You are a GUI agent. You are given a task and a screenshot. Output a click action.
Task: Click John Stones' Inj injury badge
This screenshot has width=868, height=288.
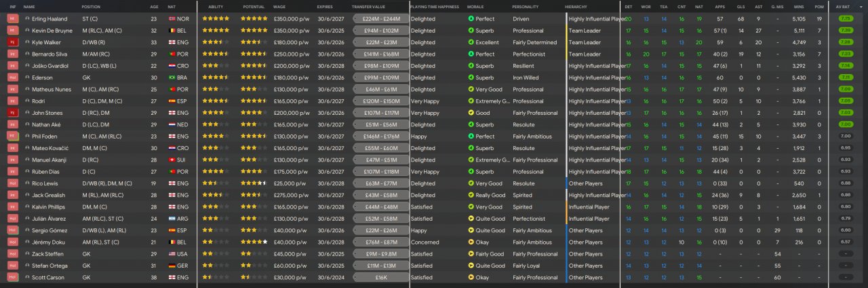pyautogui.click(x=12, y=113)
